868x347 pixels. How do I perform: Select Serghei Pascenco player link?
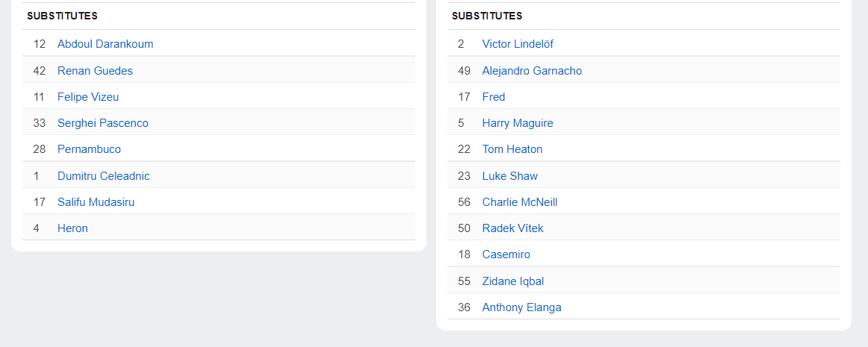pyautogui.click(x=103, y=123)
